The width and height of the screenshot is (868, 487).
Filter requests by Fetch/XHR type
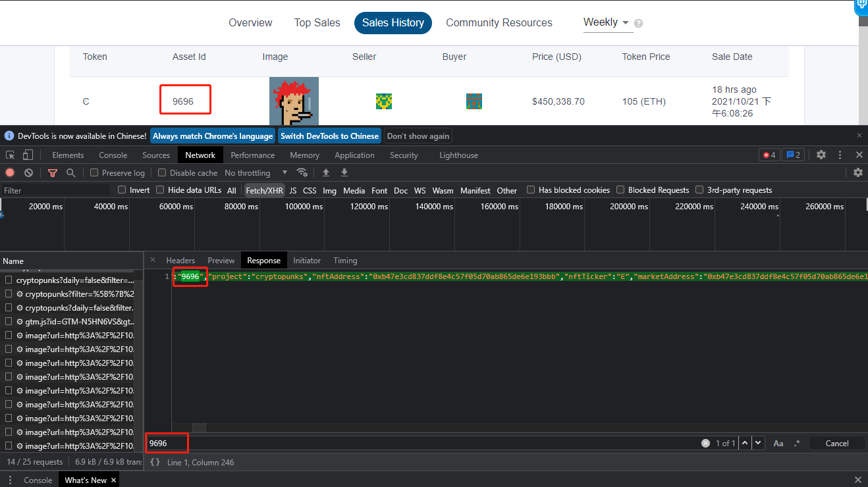click(264, 190)
